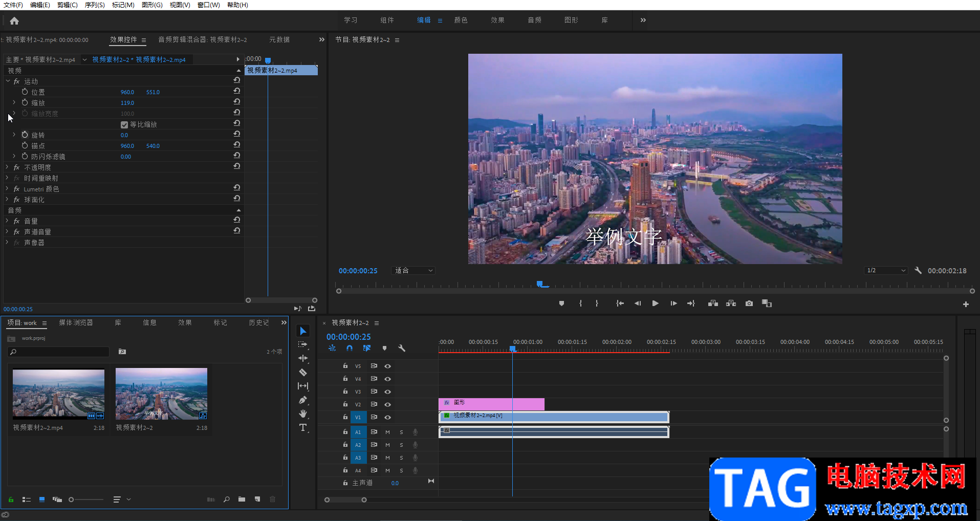This screenshot has width=980, height=521.
Task: Open the timeline wrench settings
Action: point(402,348)
